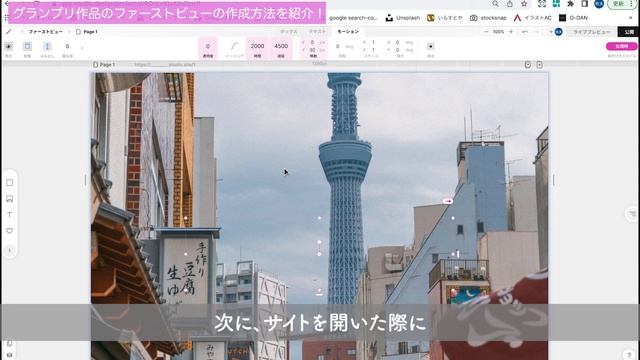Open the ファーストビュー breadcrumb
The height and width of the screenshot is (360, 640).
(45, 31)
